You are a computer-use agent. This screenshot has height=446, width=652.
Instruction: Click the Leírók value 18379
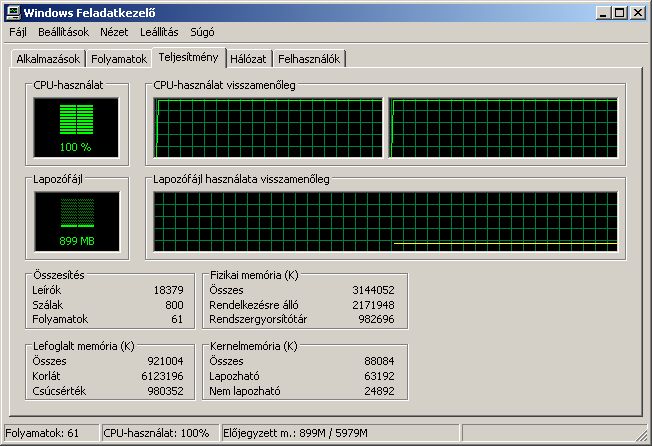click(168, 290)
